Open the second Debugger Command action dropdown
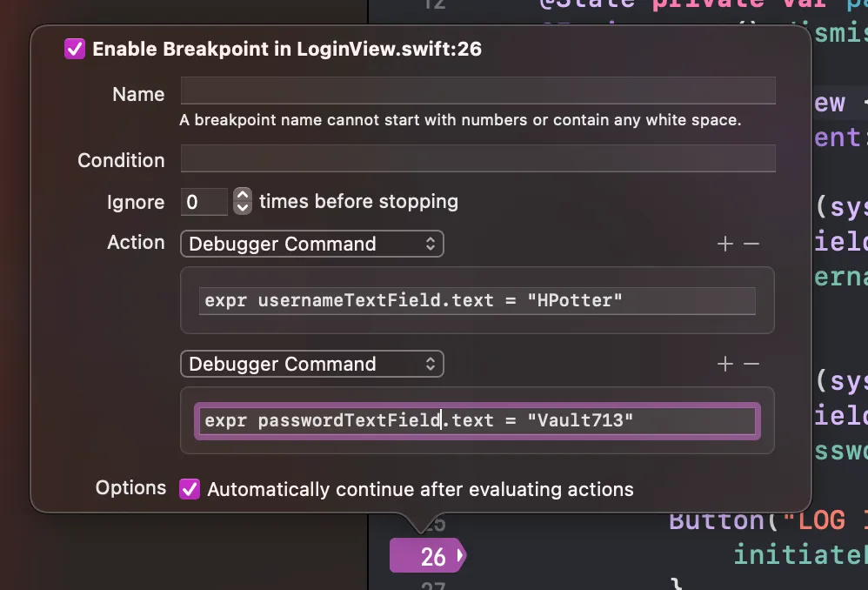The height and width of the screenshot is (590, 868). tap(311, 364)
